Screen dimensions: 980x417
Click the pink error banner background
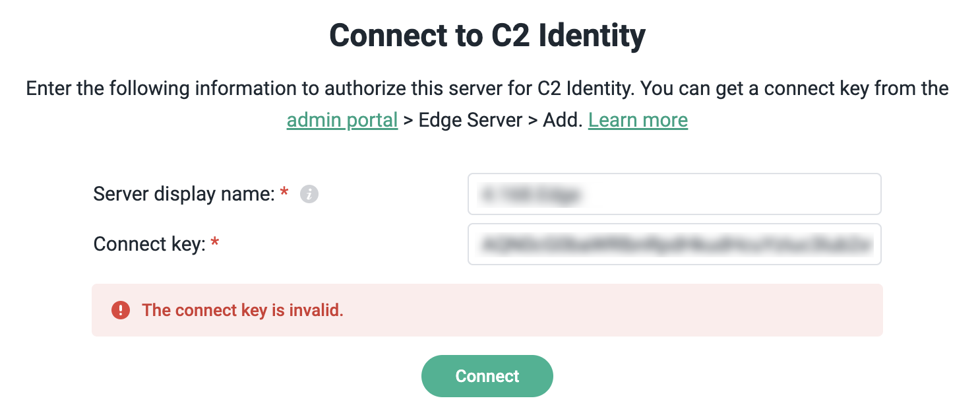pyautogui.click(x=594, y=310)
